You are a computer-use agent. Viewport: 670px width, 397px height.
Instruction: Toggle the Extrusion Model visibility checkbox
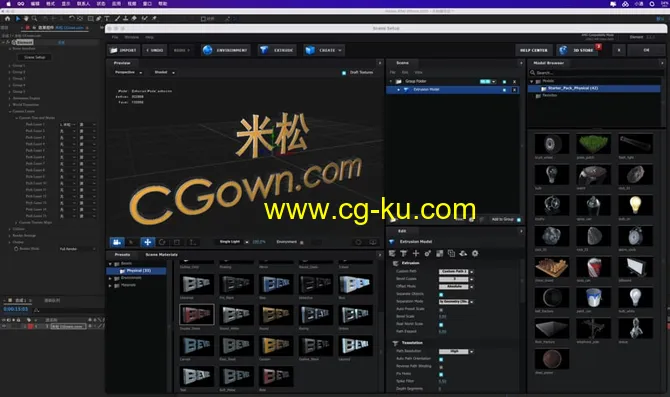(x=504, y=90)
